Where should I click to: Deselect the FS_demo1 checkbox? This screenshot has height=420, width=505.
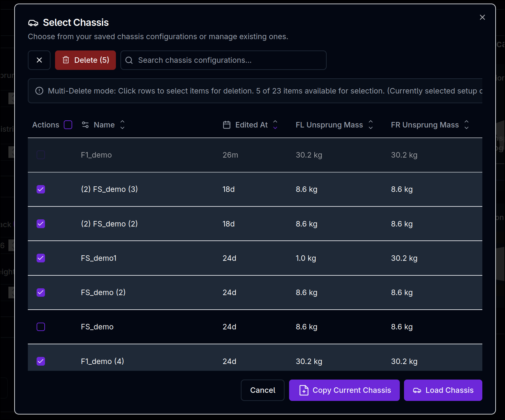coord(41,258)
